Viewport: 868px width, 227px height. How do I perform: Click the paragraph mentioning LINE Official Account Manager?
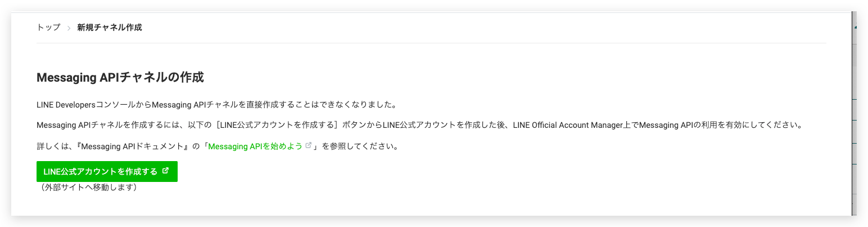click(419, 125)
